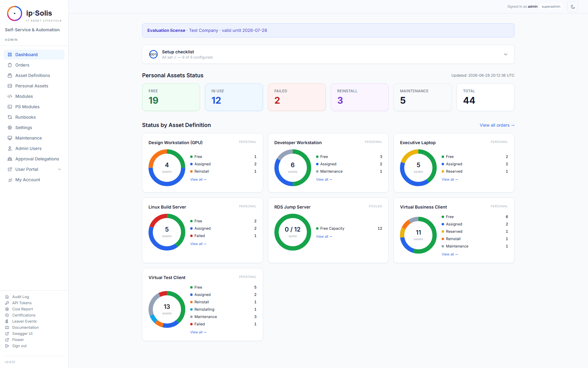The width and height of the screenshot is (588, 368).
Task: Click the Dashboard grid icon in sidebar
Action: coord(10,55)
